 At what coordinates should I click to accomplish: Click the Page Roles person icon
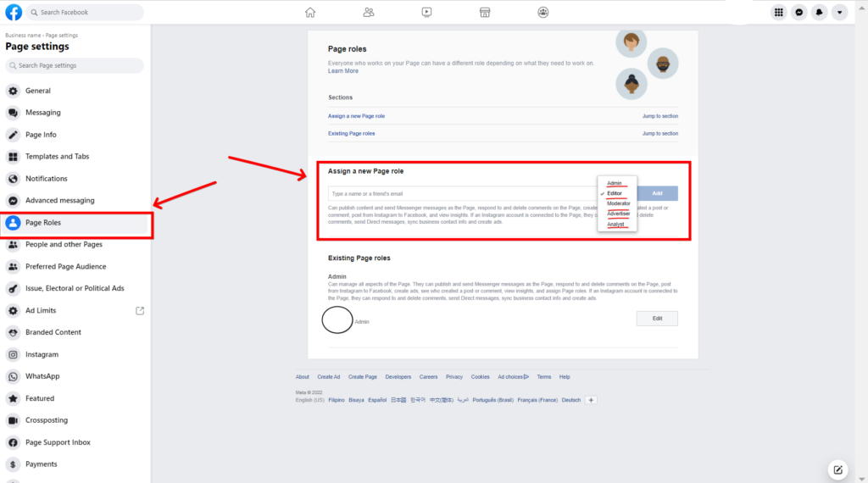click(14, 222)
